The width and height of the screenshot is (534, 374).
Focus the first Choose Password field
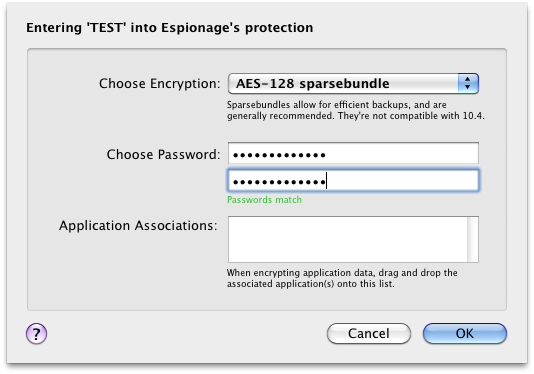point(353,153)
